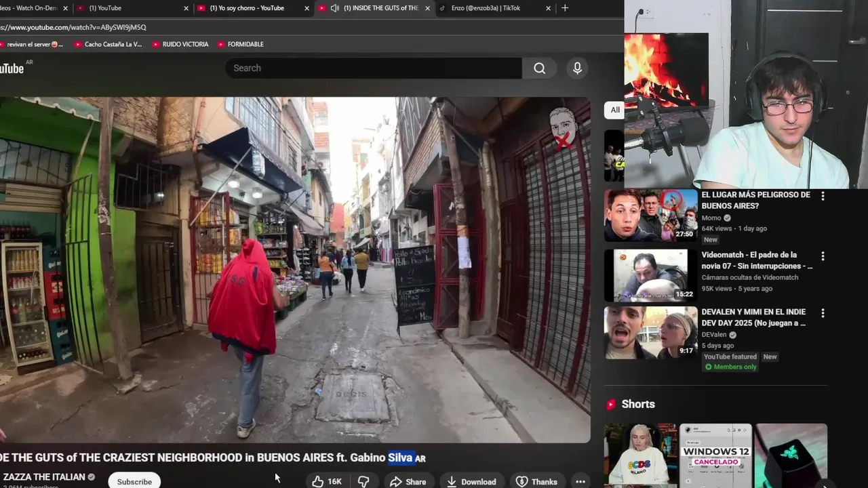Image resolution: width=868 pixels, height=488 pixels.
Task: Close the 'Yo soy chorro - YouTube' tab
Action: 307,8
